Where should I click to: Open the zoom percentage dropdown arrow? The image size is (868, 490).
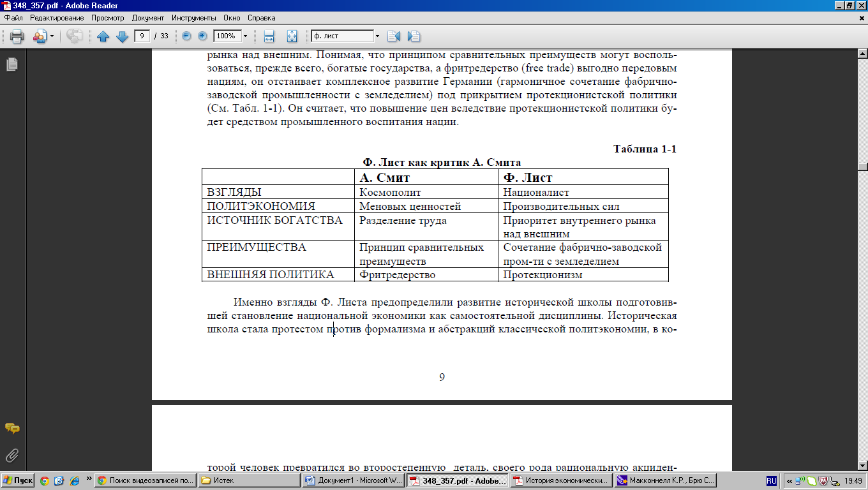tap(245, 36)
